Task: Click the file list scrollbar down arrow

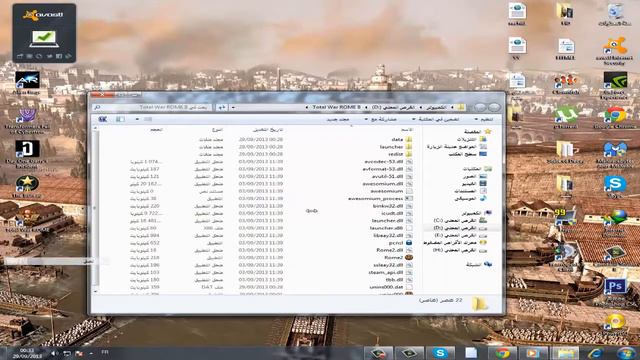Action: [x=96, y=291]
